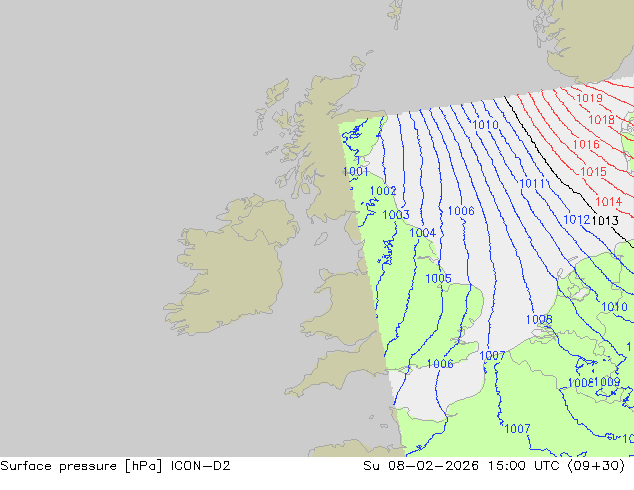Click the 1005 isobar label
634x490 pixels.
[438, 279]
